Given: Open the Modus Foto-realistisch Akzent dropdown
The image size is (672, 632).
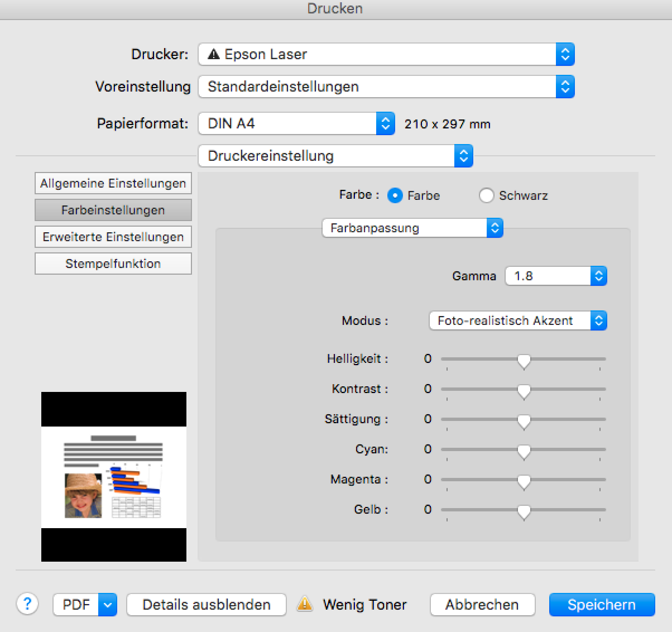Looking at the screenshot, I should point(518,320).
